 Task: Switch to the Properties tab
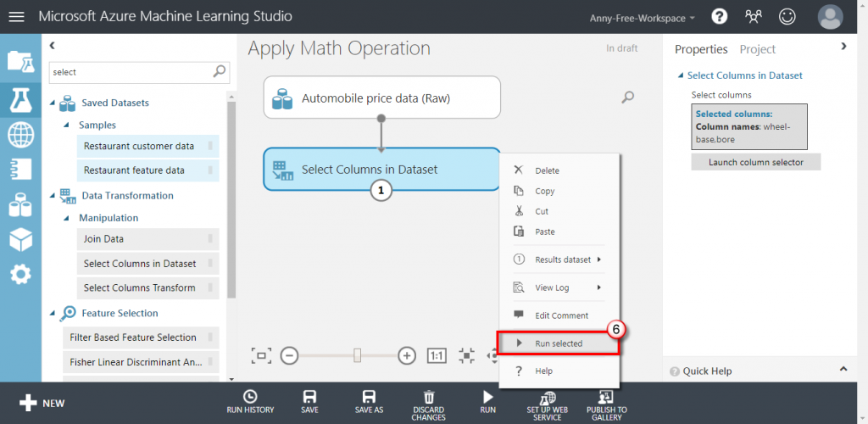coord(701,49)
